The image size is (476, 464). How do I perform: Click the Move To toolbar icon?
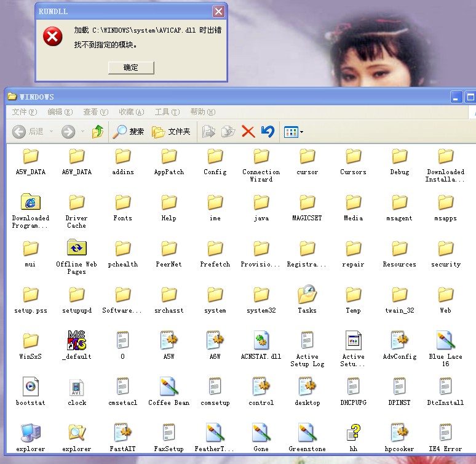click(208, 132)
